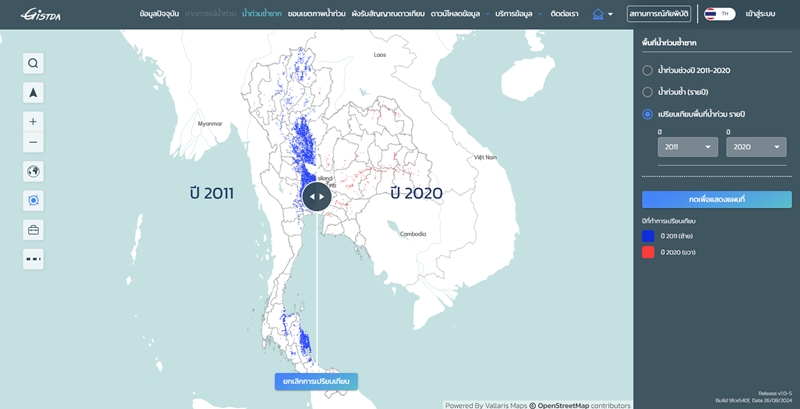Click the Cambodia map label
Screen dimensions: 800x409
pos(413,234)
